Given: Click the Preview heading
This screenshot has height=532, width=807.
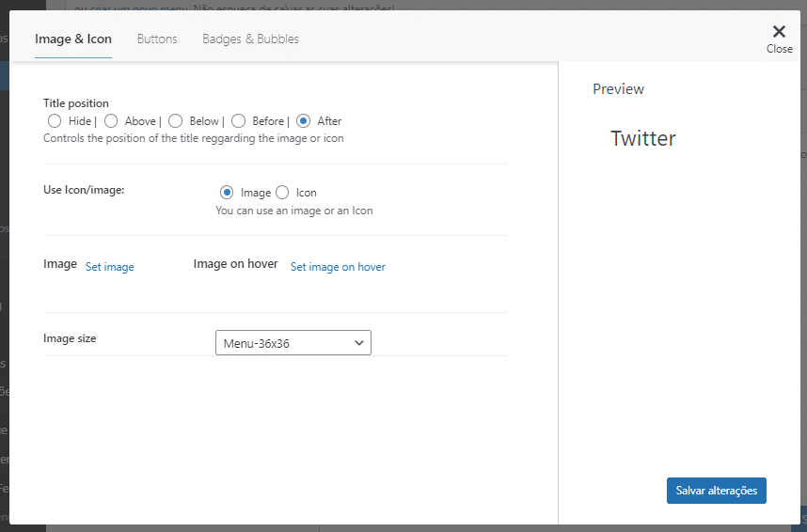Looking at the screenshot, I should pyautogui.click(x=618, y=89).
